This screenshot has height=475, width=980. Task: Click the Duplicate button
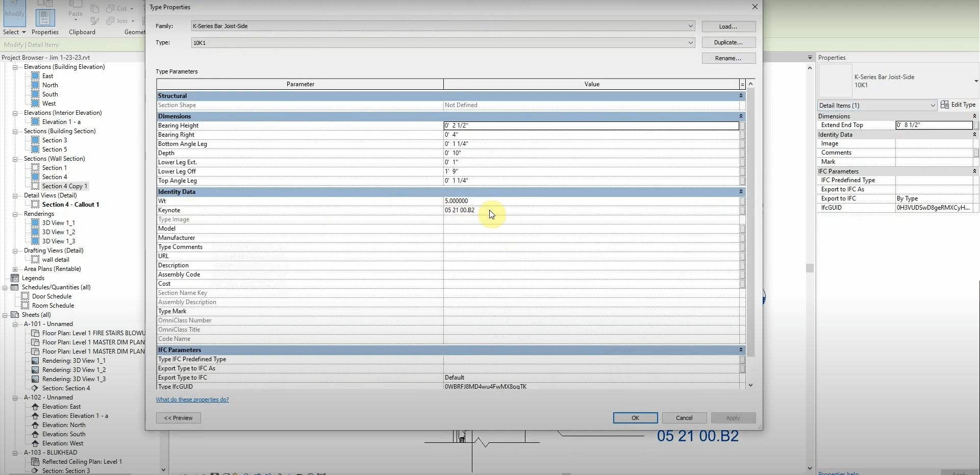[728, 42]
